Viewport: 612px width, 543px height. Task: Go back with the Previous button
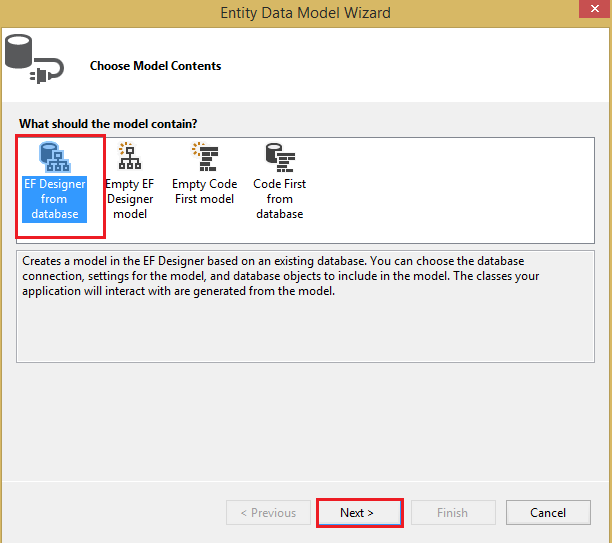(267, 513)
